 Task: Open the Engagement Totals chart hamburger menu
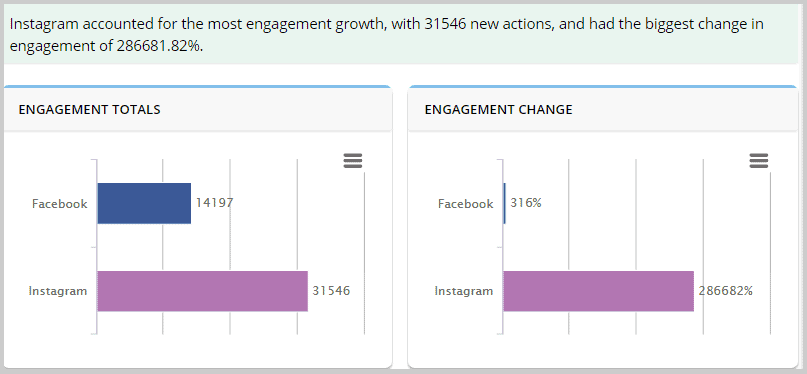pyautogui.click(x=353, y=161)
